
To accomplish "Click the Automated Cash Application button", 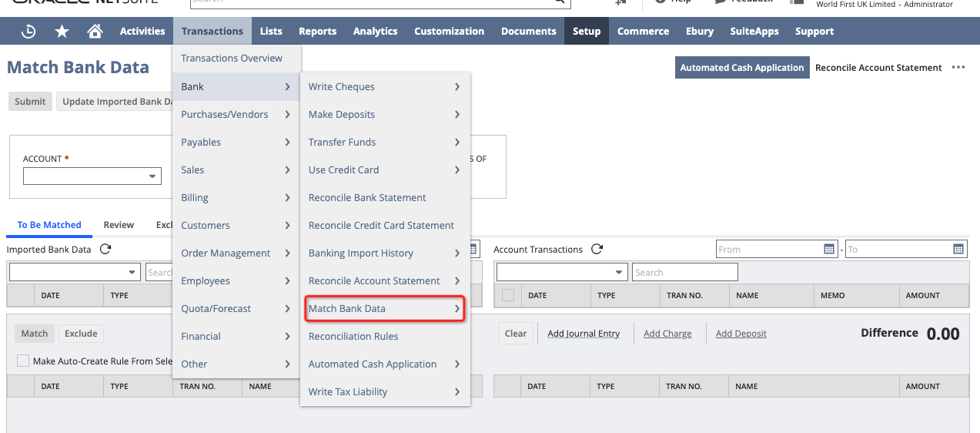I will (741, 68).
